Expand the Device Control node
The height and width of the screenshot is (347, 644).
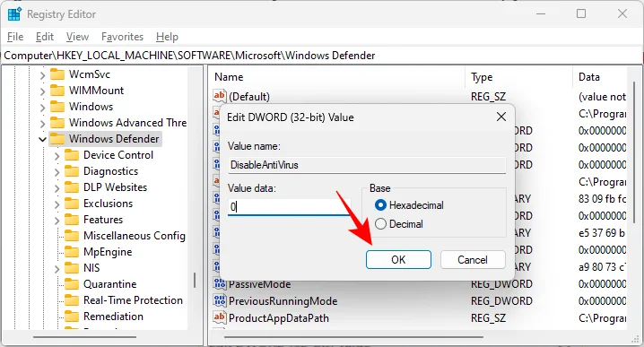click(x=57, y=156)
